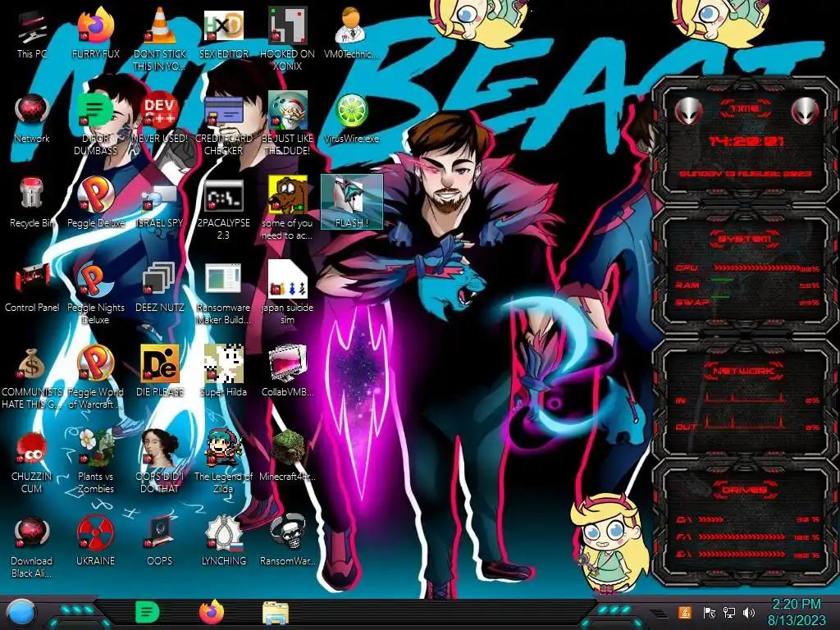Open the Minecraft4Fr grass block shortcut
Viewport: 840px width, 630px height.
(287, 457)
